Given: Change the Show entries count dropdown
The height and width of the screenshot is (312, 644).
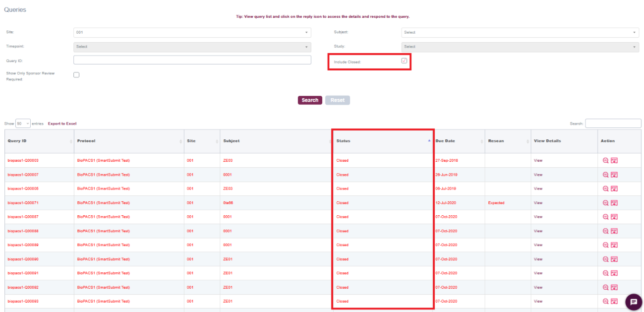Looking at the screenshot, I should coord(23,124).
